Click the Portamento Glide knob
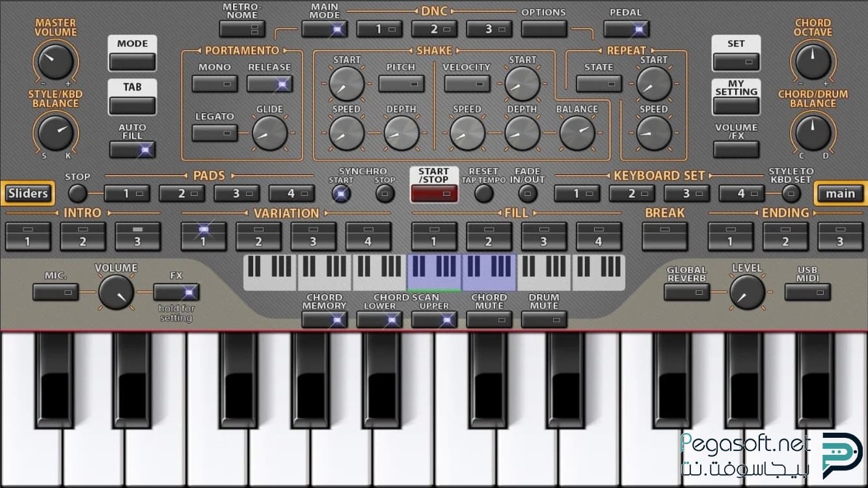This screenshot has height=488, width=868. pos(269,133)
